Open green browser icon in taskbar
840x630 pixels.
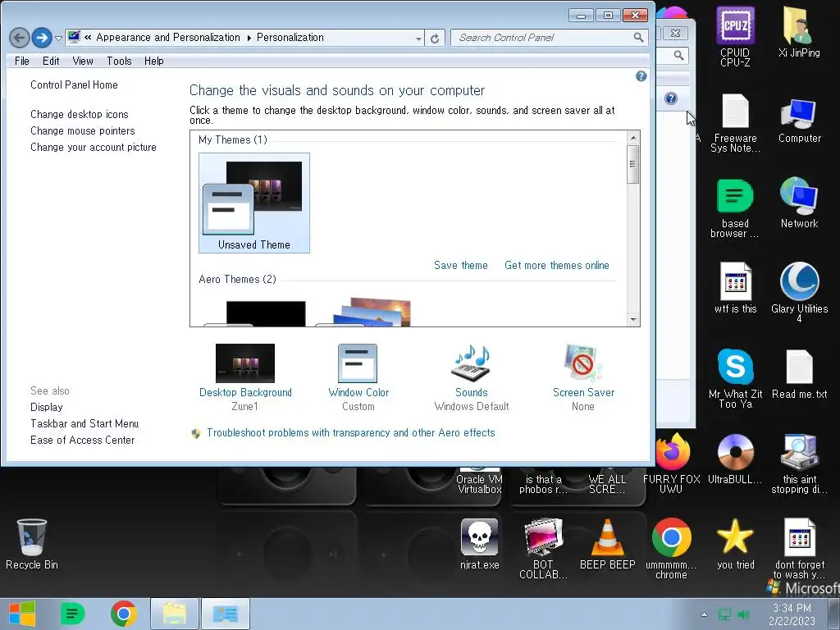tap(72, 614)
